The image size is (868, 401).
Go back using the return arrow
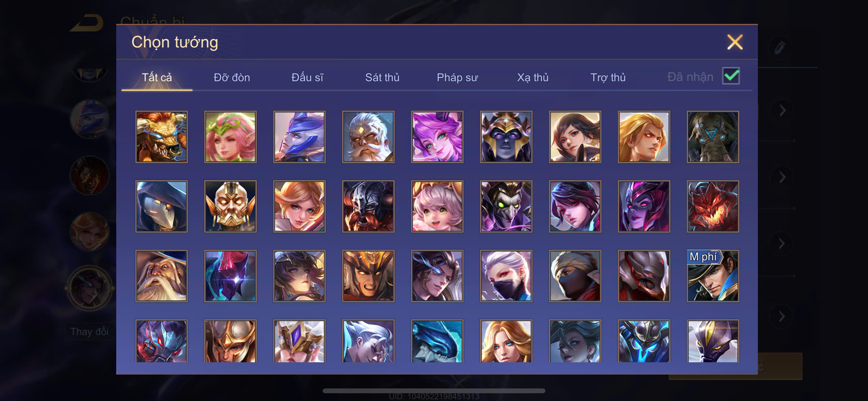(87, 23)
